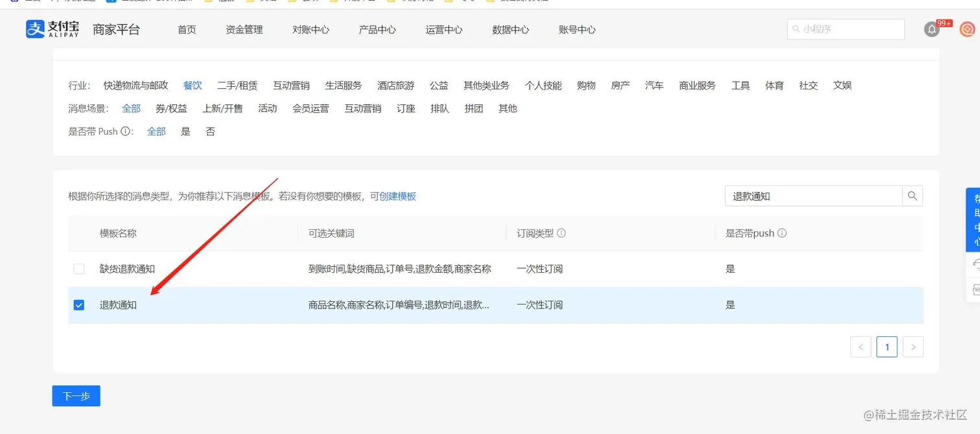Select the 体育 industry filter
980x434 pixels.
coord(775,86)
